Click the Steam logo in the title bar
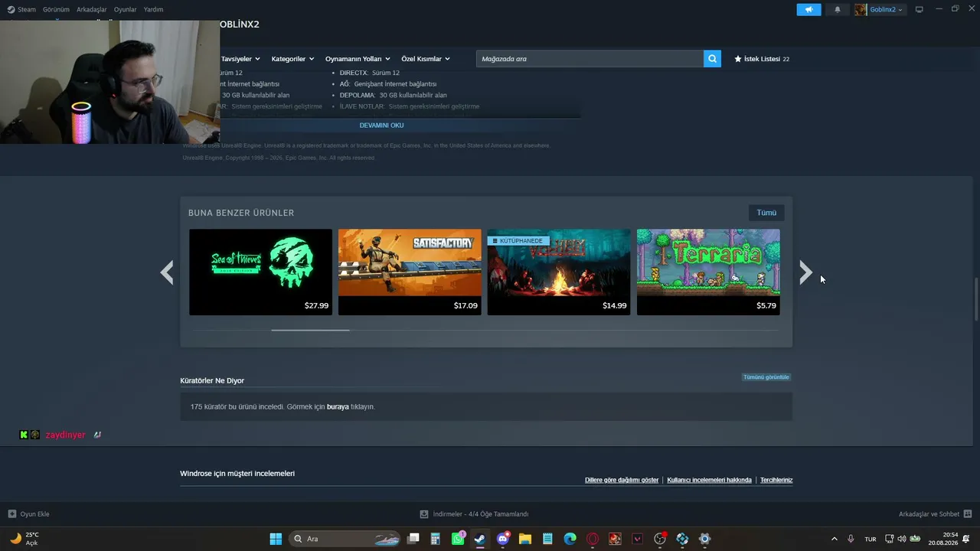 (11, 10)
